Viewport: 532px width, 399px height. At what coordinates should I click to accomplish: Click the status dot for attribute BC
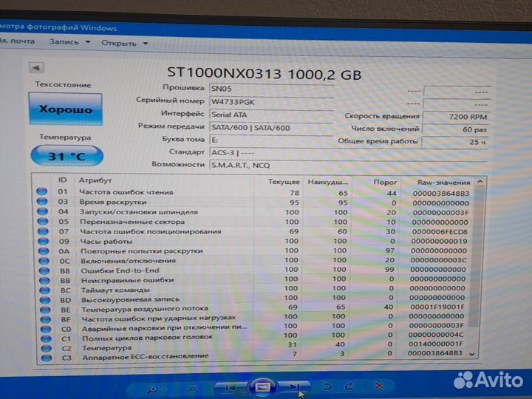tap(45, 290)
